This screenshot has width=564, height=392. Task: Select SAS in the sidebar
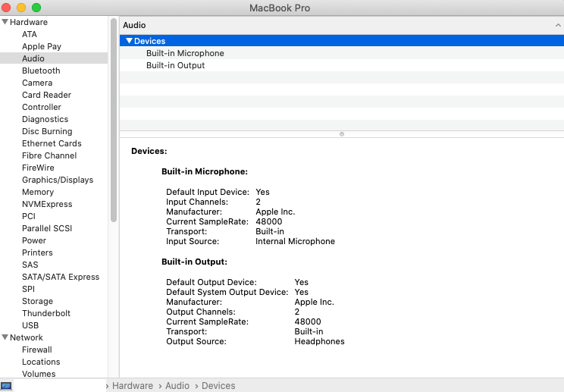click(x=30, y=265)
